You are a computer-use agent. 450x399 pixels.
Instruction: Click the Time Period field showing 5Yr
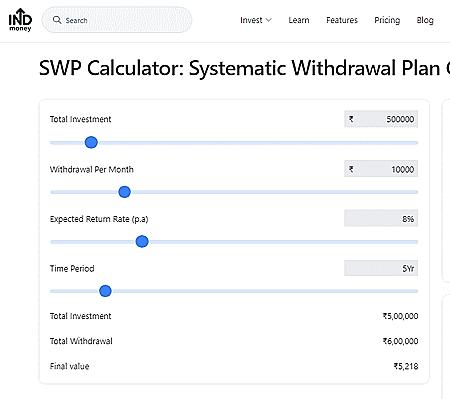381,268
